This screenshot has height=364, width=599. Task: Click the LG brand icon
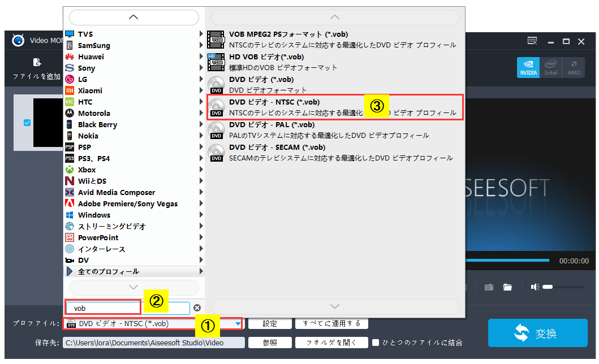(70, 79)
